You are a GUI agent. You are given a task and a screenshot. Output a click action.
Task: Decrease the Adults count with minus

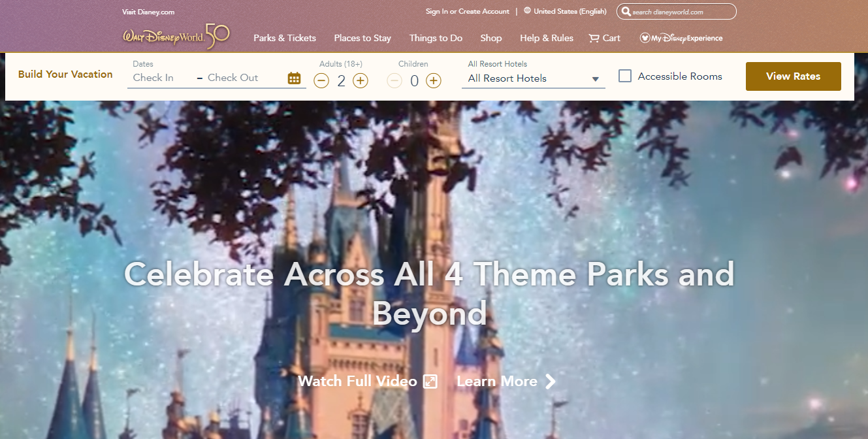tap(321, 81)
